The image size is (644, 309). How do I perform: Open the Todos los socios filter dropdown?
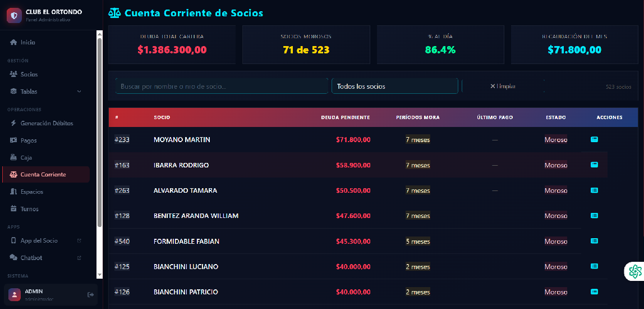tap(395, 87)
